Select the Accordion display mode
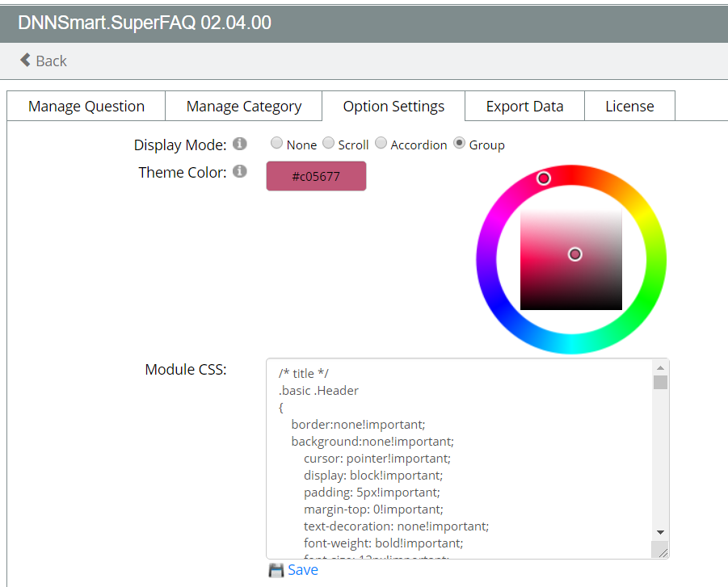The height and width of the screenshot is (587, 728). point(381,143)
